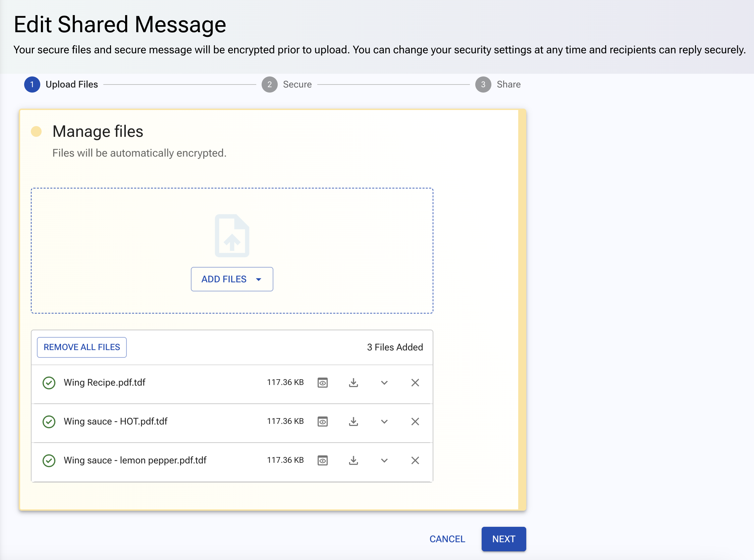The width and height of the screenshot is (754, 560).
Task: Remove Wing sauce - HOT.pdf.tdf file
Action: 415,422
